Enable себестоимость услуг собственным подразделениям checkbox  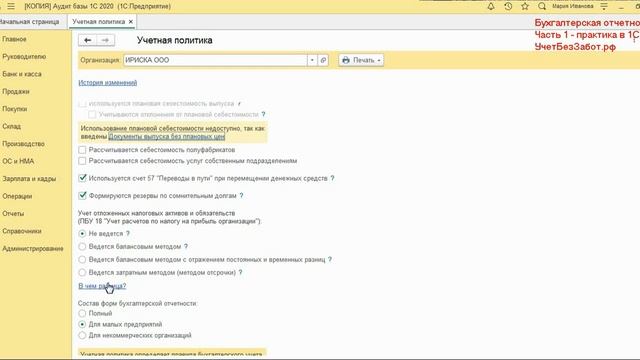pos(82,161)
